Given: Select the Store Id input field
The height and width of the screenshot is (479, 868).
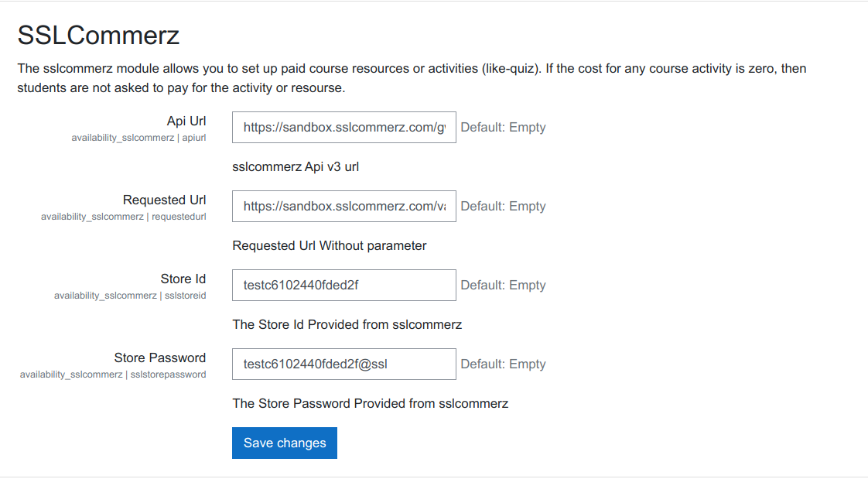Looking at the screenshot, I should pyautogui.click(x=343, y=286).
